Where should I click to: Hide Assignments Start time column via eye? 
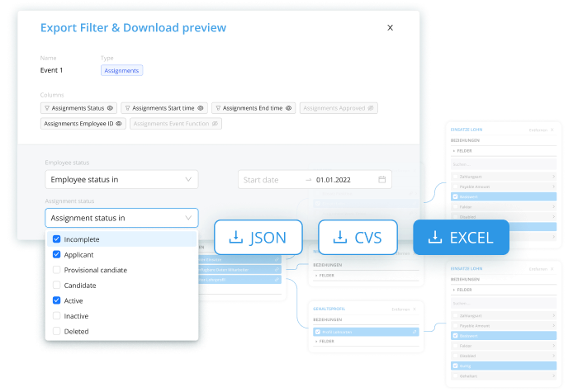pyautogui.click(x=201, y=108)
